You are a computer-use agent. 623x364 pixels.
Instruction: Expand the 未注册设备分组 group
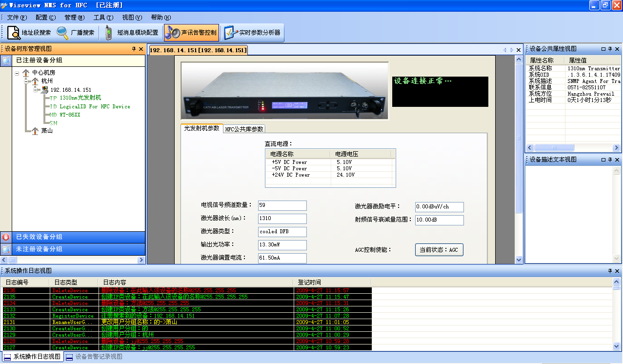[x=39, y=249]
